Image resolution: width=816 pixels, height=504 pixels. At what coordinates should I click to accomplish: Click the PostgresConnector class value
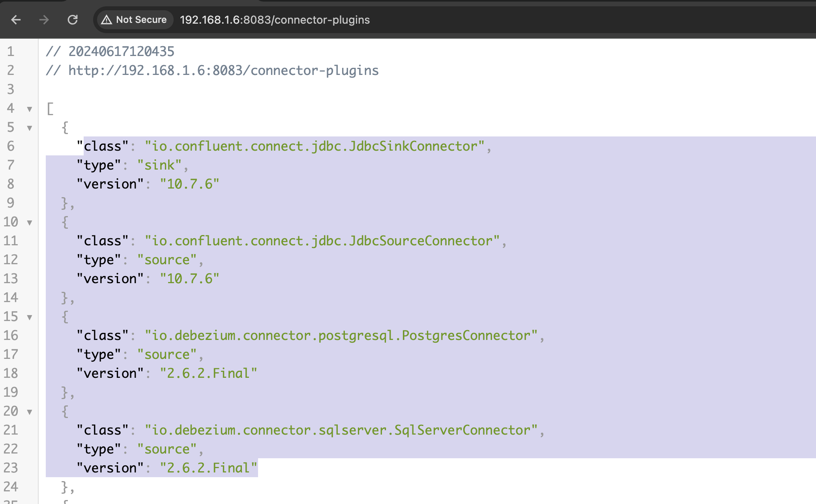click(341, 336)
